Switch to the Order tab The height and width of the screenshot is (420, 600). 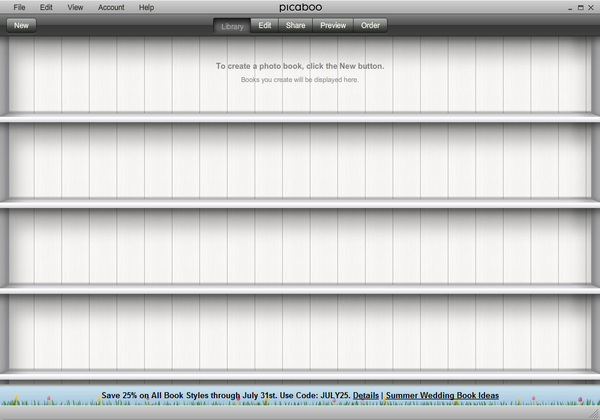coord(370,25)
